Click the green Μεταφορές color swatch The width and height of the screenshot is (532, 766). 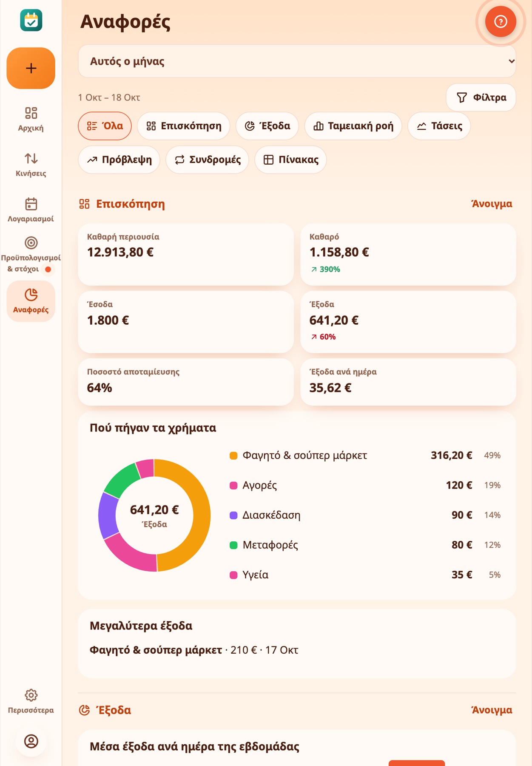(233, 545)
